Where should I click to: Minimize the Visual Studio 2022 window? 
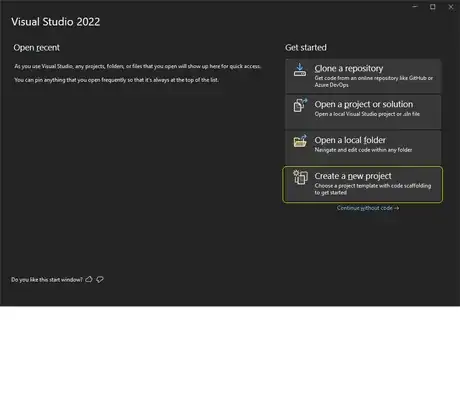coord(415,7)
